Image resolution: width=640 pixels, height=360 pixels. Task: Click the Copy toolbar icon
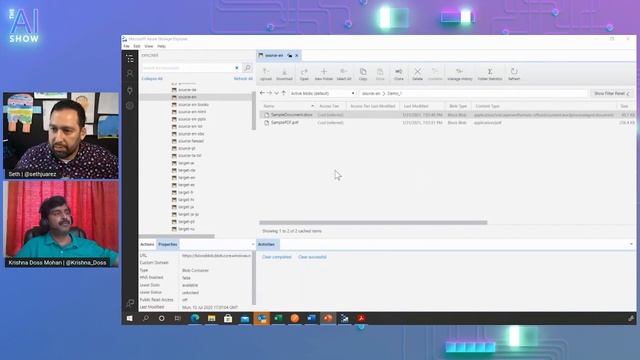pyautogui.click(x=363, y=74)
